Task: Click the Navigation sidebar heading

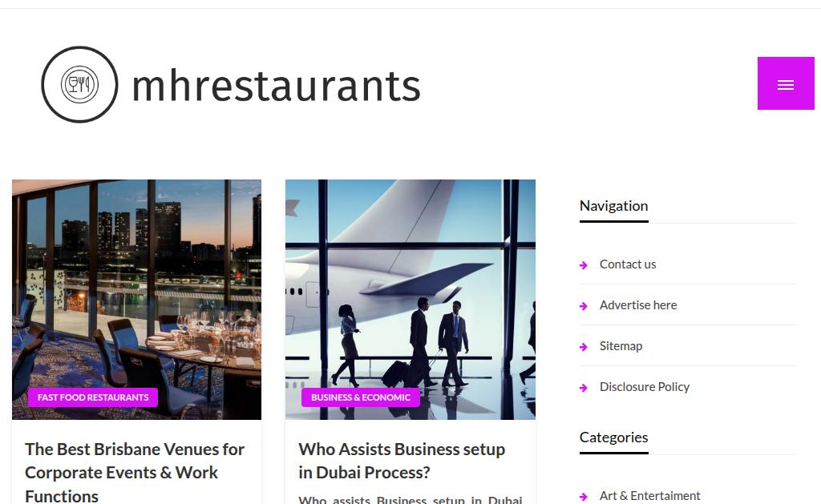Action: point(613,206)
